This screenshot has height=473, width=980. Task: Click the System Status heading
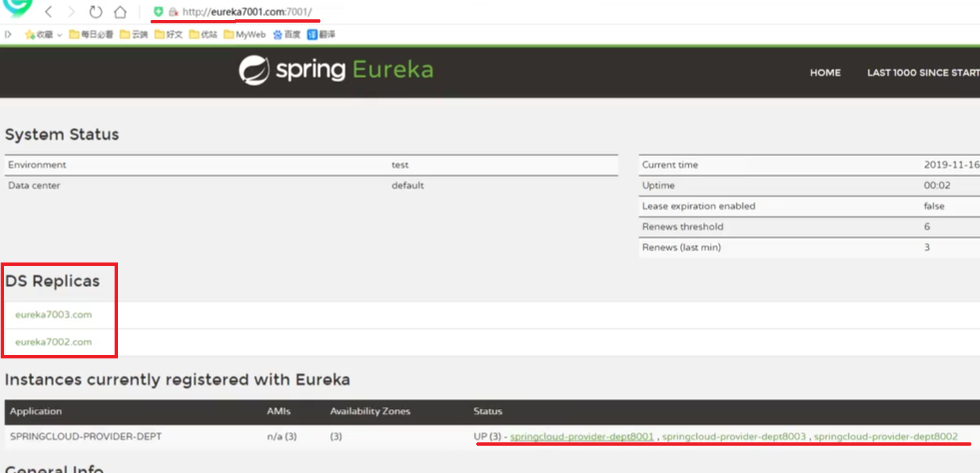click(62, 135)
